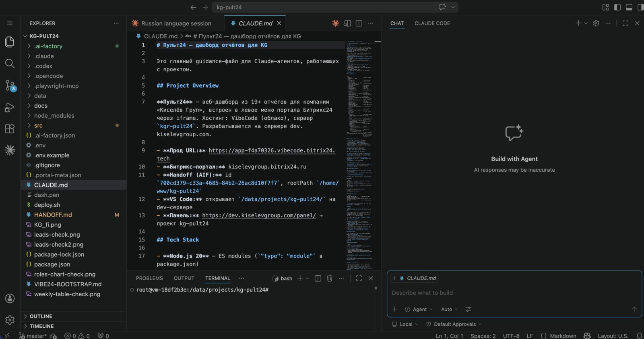Open the Agent mode dropdown
Viewport: 644px width, 339px height.
point(419,309)
